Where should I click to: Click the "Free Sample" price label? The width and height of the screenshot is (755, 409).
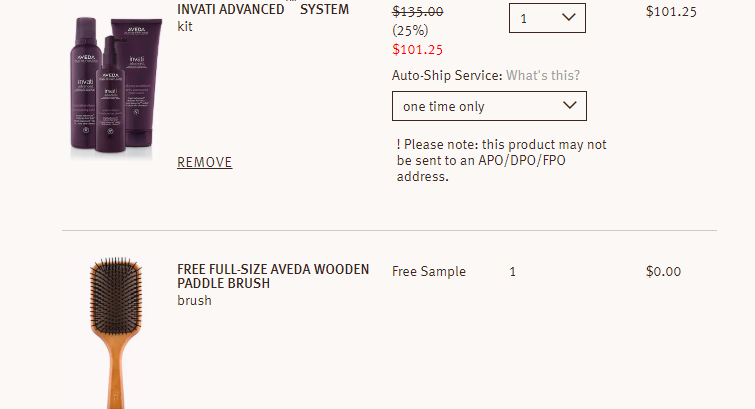[x=428, y=271]
